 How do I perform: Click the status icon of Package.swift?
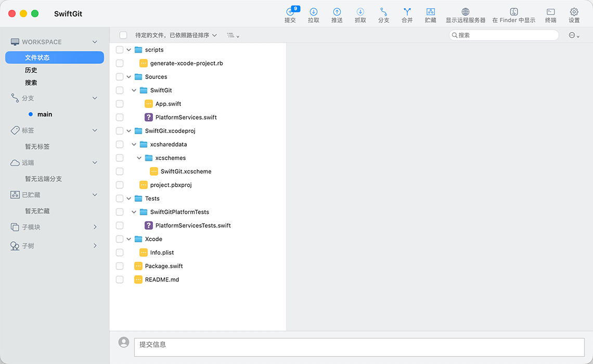coord(138,266)
